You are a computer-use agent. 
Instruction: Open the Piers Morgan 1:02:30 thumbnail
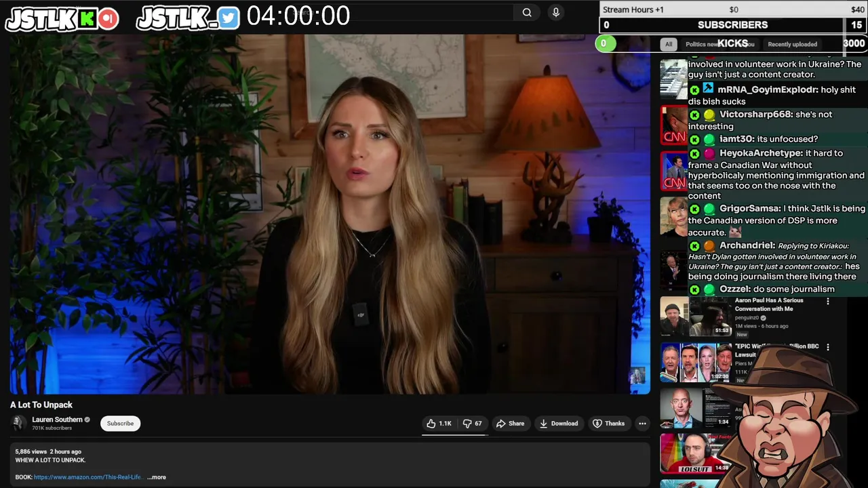click(x=696, y=363)
